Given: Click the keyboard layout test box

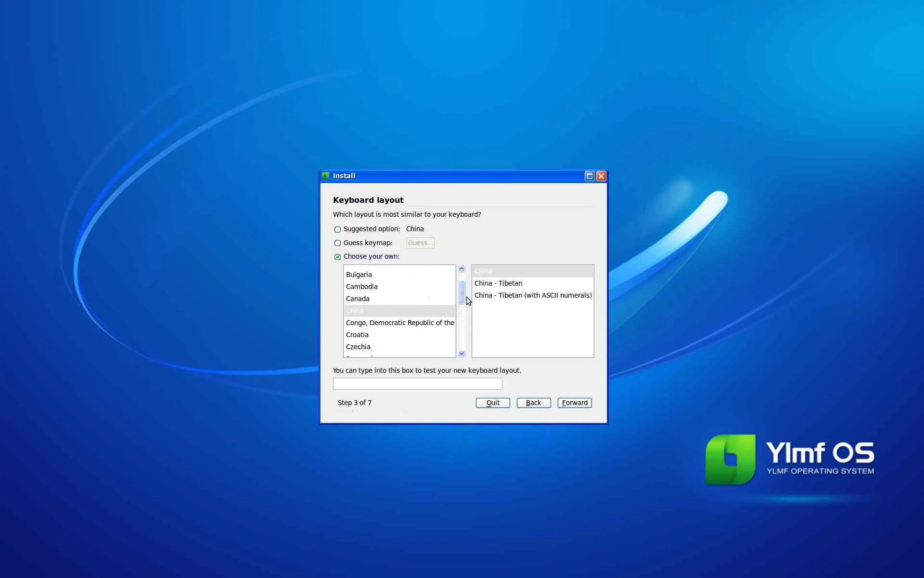Looking at the screenshot, I should pos(417,384).
